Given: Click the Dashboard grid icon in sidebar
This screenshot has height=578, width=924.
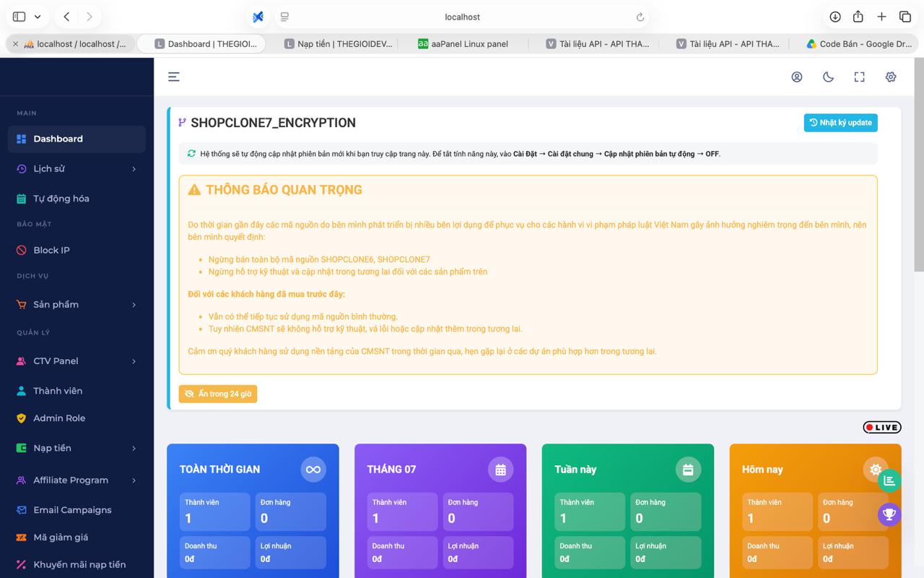Looking at the screenshot, I should [x=20, y=139].
